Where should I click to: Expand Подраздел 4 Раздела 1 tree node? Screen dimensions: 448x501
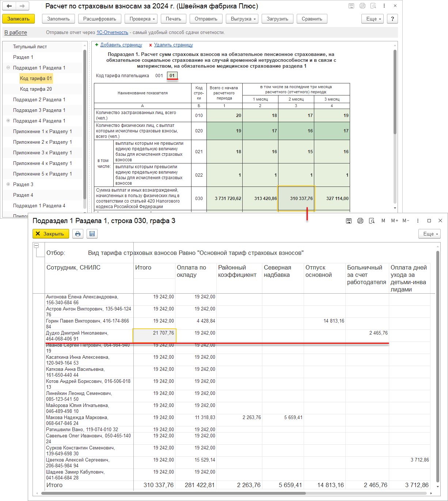click(x=8, y=121)
